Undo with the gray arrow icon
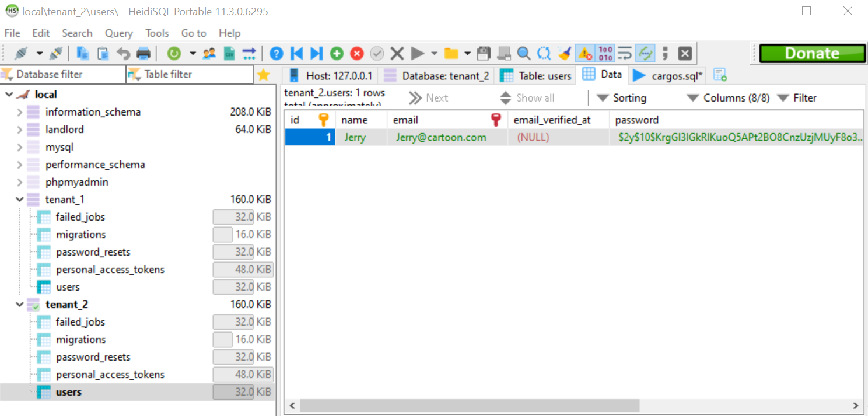The image size is (868, 416). tap(123, 54)
